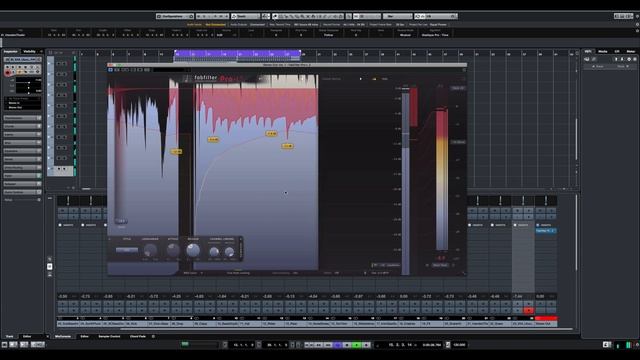
Task: Toggle the purple Cycle button in transport
Action: pos(337,345)
